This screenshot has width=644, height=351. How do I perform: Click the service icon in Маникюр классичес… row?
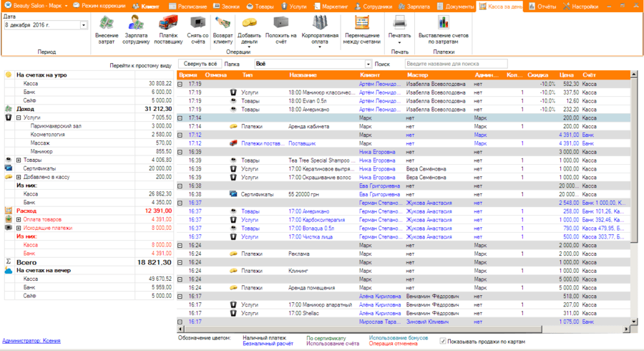[233, 92]
